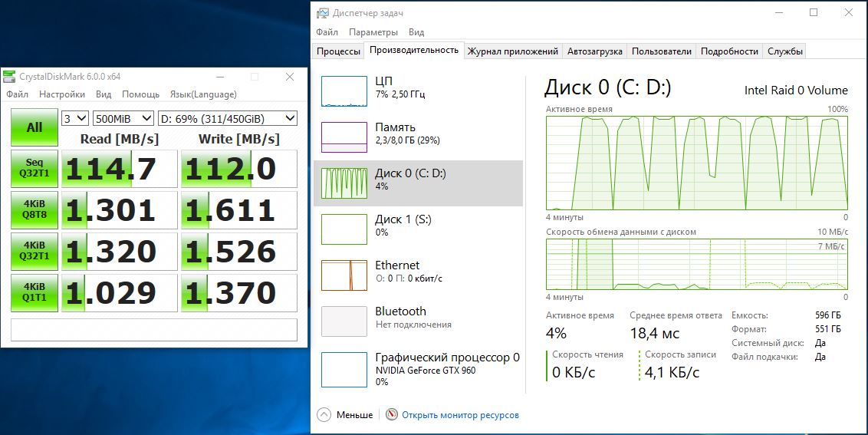Open the Processes (Процессы) tab
This screenshot has height=435, width=868.
click(338, 51)
